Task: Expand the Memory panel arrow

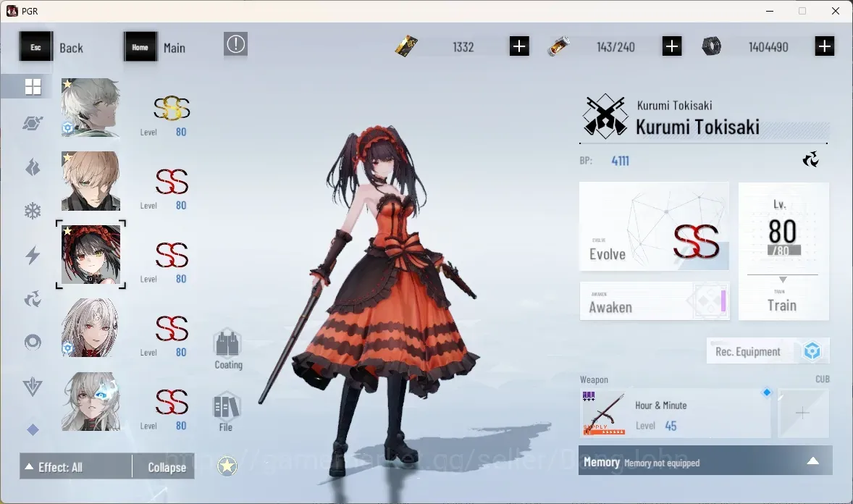Action: (812, 461)
